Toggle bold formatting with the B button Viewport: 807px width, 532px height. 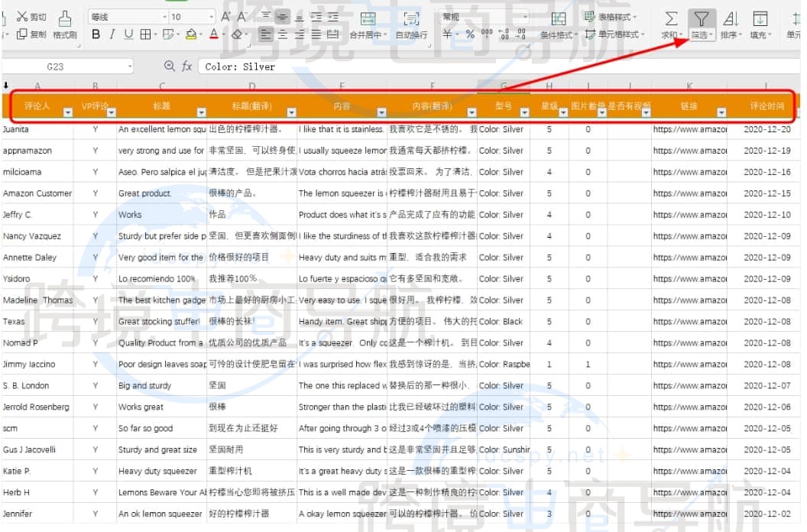tap(96, 34)
